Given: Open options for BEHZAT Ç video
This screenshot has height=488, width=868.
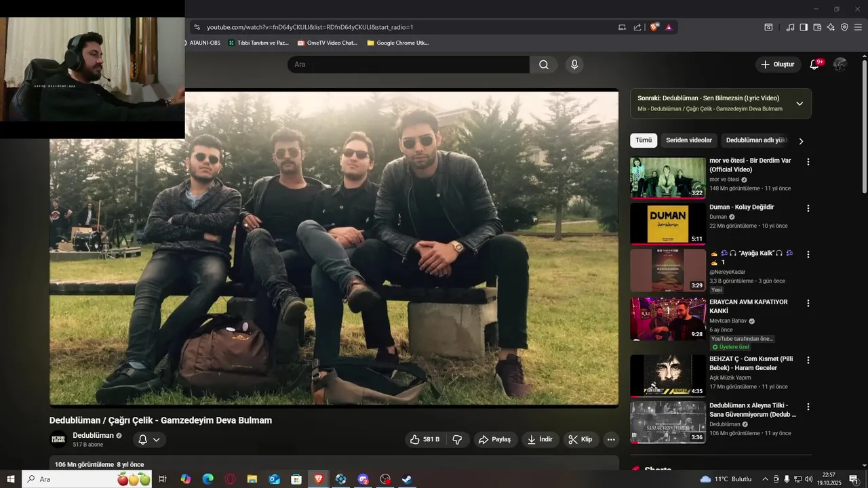Looking at the screenshot, I should 808,360.
